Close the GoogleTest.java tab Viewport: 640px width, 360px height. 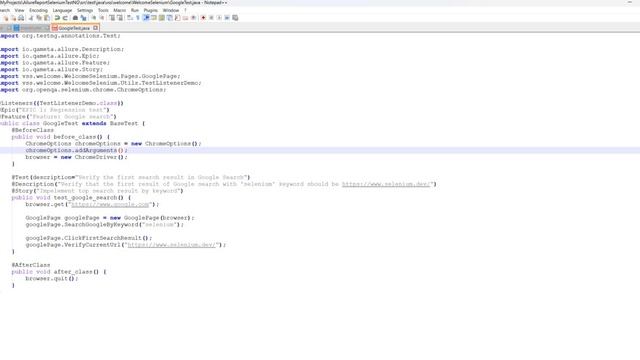coord(96,28)
